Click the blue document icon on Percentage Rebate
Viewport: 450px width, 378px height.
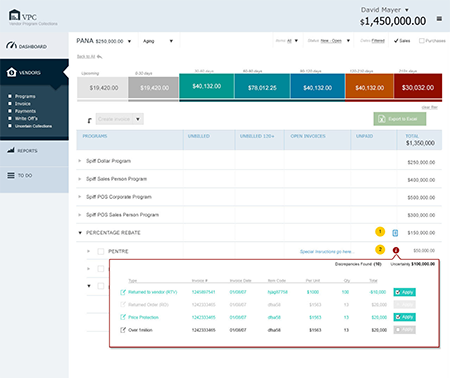(x=395, y=233)
